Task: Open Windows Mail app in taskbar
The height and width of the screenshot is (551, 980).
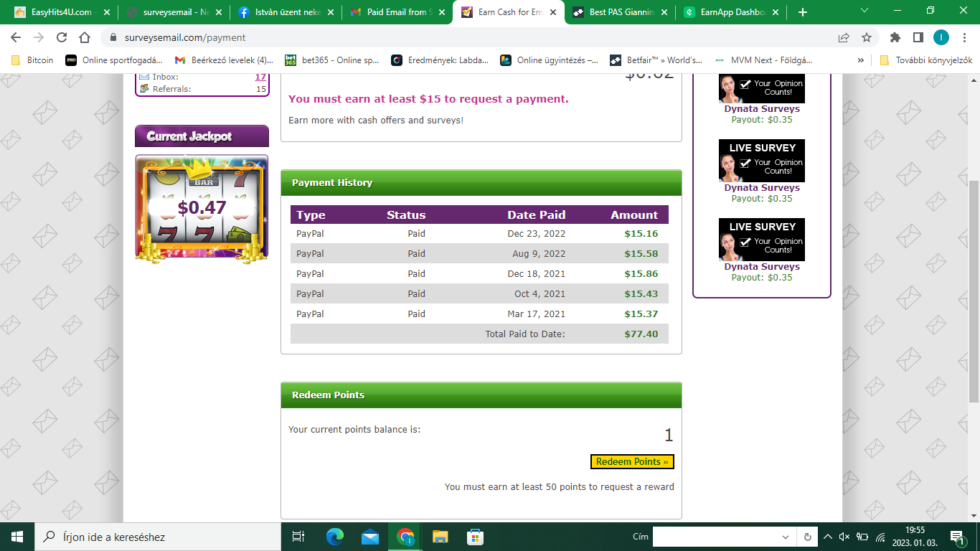Action: (x=370, y=537)
